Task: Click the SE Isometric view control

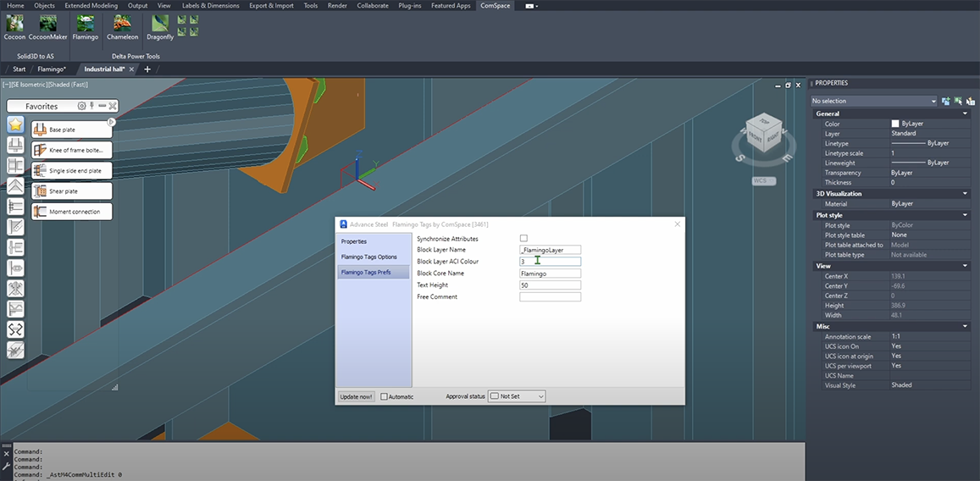Action: click(x=31, y=85)
